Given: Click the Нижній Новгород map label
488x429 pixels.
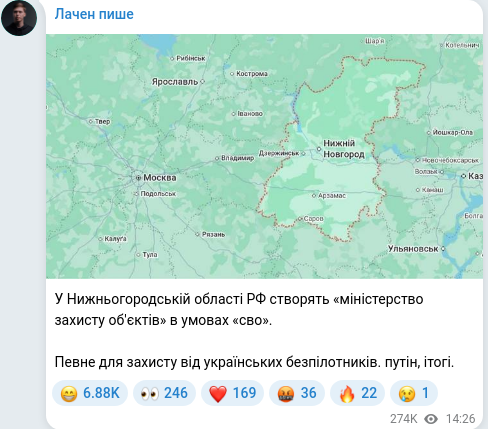Looking at the screenshot, I should [x=344, y=149].
